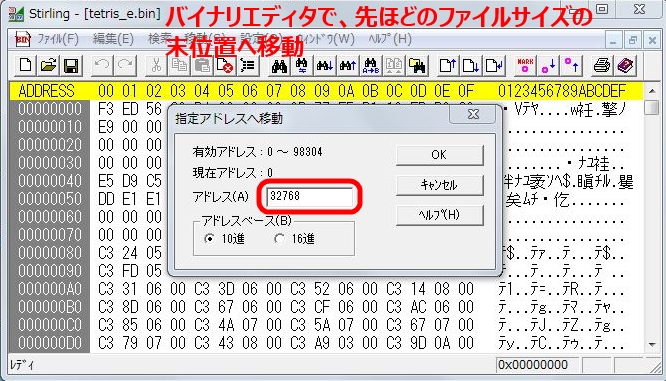
Task: Open the help book icon
Action: 625,65
